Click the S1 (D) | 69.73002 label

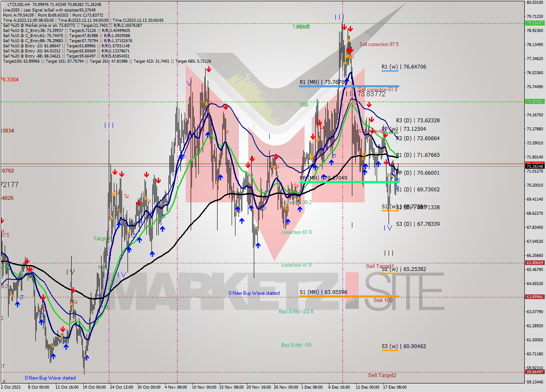[x=418, y=190]
